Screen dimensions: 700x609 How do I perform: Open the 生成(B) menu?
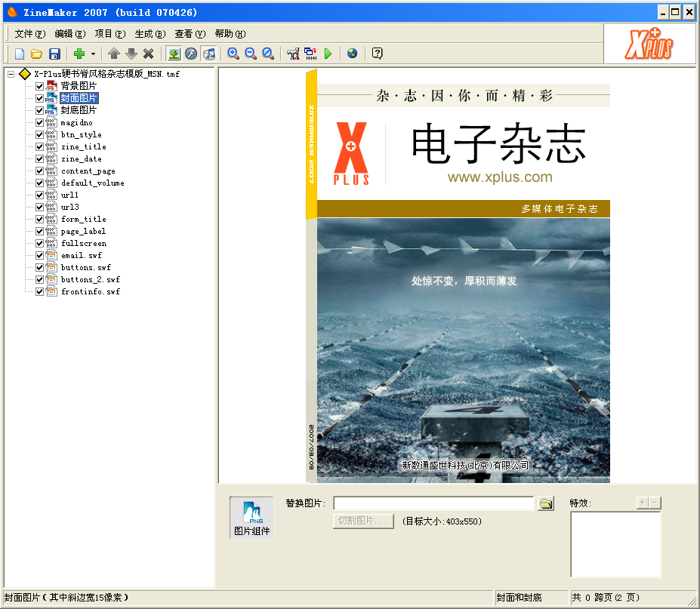(x=150, y=34)
